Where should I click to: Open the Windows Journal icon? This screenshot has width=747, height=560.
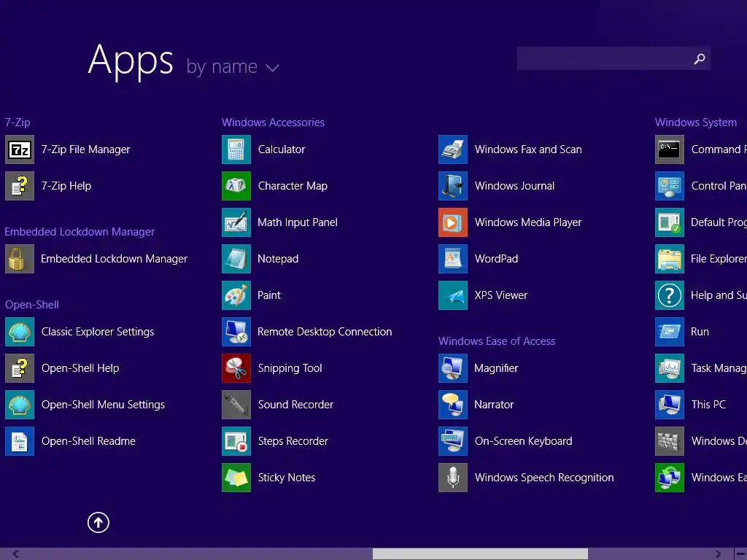(x=453, y=186)
